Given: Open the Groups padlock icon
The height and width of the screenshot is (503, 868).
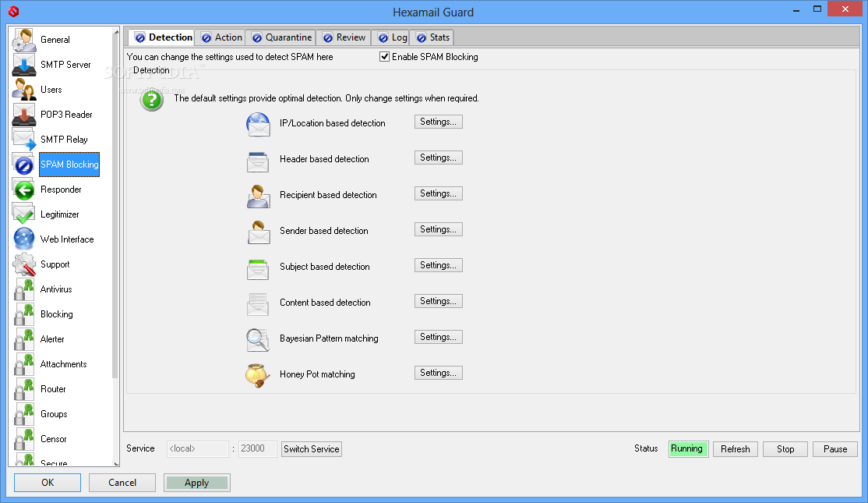Looking at the screenshot, I should (24, 414).
